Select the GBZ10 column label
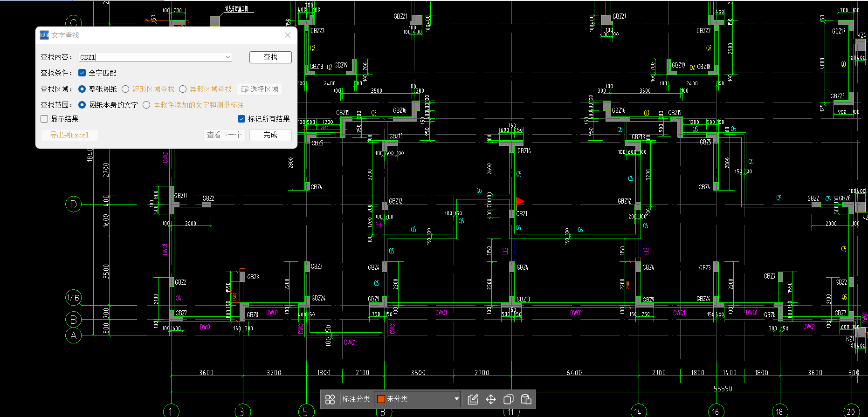Viewport: 868px width, 417px height. [x=523, y=300]
